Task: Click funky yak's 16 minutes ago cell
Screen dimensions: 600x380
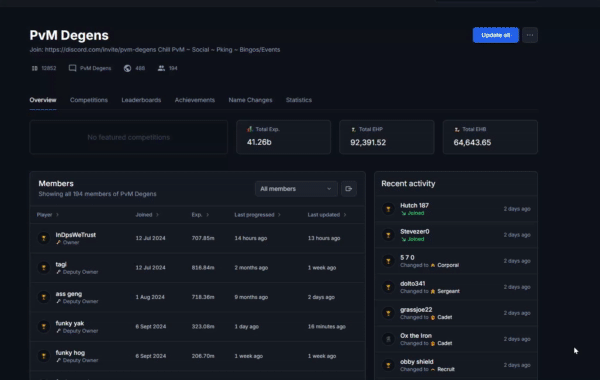Action: (327, 326)
